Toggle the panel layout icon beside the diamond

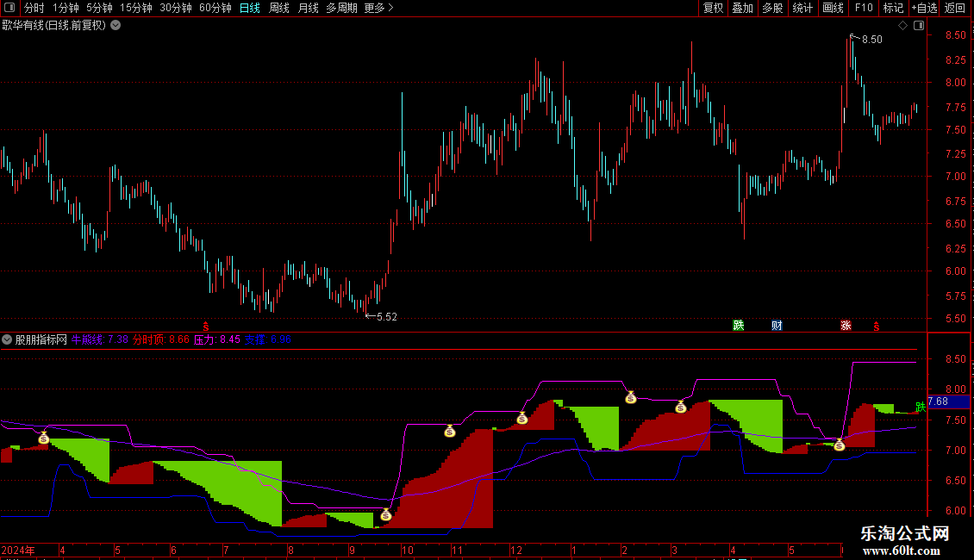pos(919,26)
